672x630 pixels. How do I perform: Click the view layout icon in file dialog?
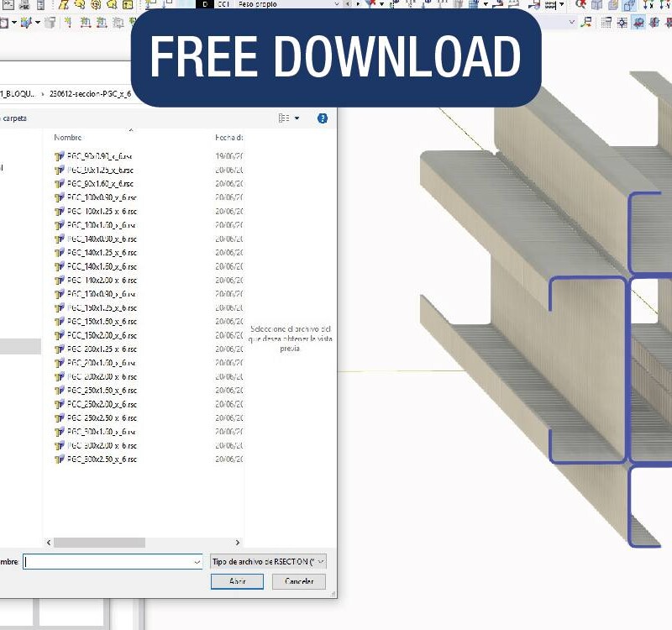284,118
